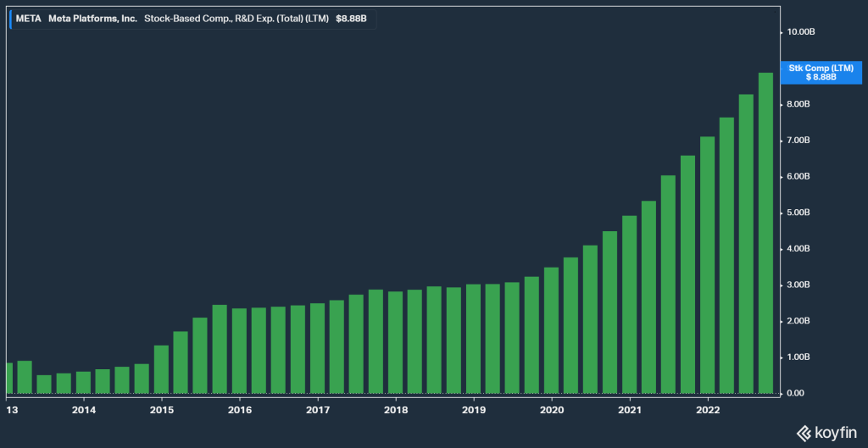Viewport: 868px width, 448px height.
Task: Click the 3.00B y-axis label
Action: (798, 285)
